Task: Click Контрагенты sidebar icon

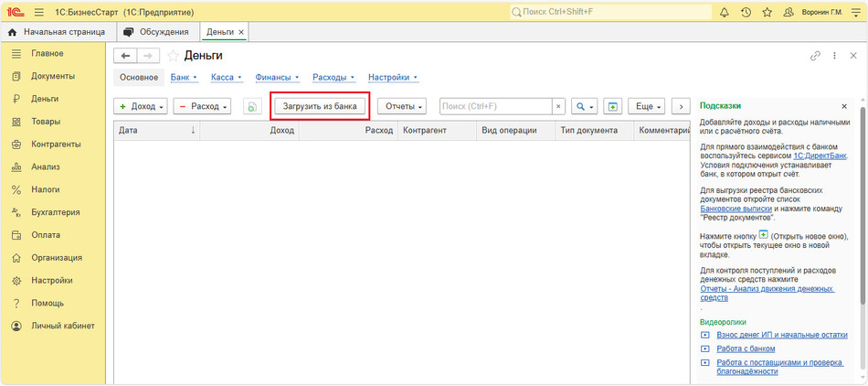Action: point(16,145)
